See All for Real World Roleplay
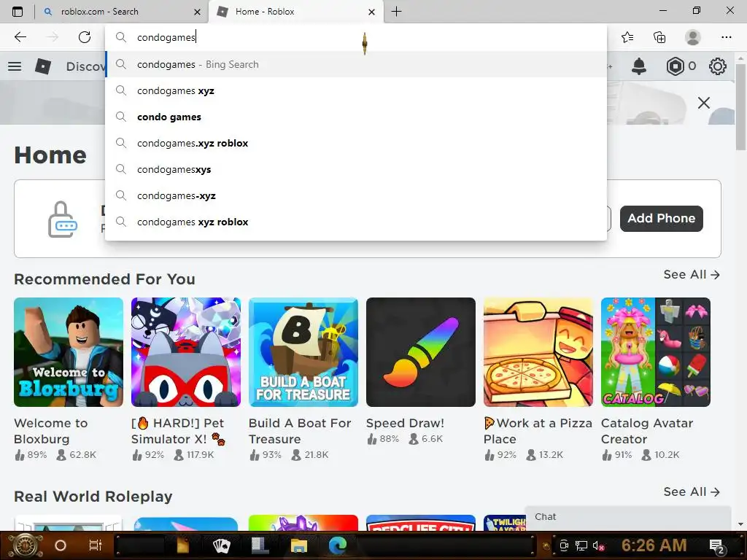 [692, 492]
